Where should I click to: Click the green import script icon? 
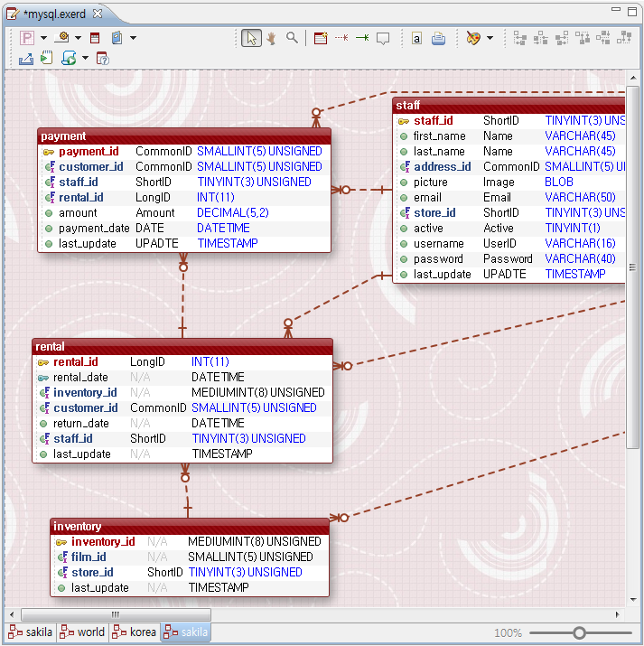[x=47, y=58]
